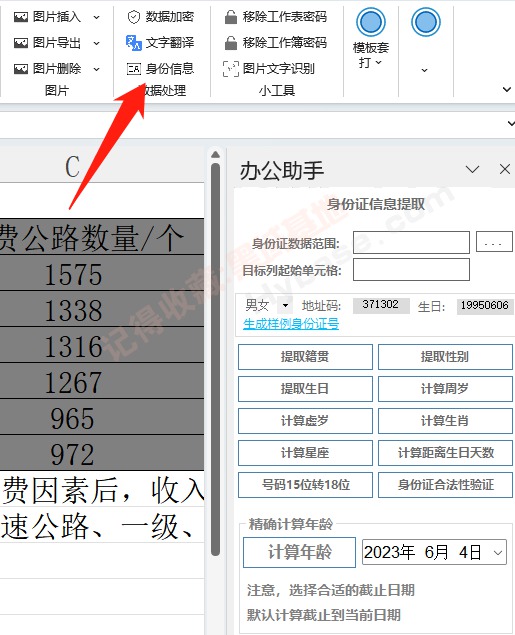Click the 身份证数据范围 input box

tap(411, 243)
